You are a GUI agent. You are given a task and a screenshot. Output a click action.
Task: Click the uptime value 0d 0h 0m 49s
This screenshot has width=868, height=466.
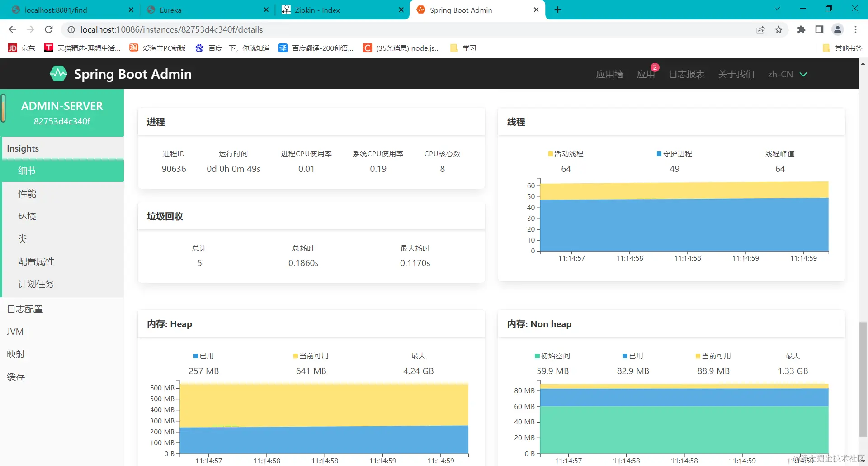[x=234, y=169]
